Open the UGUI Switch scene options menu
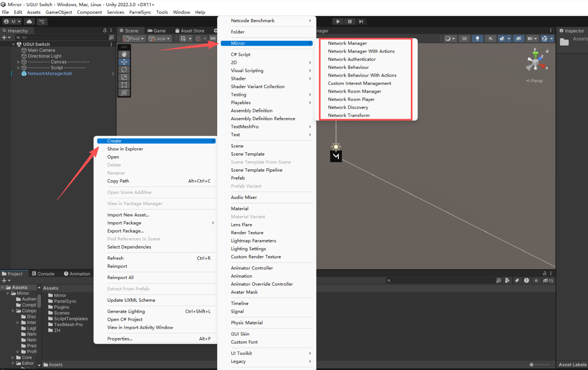The height and width of the screenshot is (370, 588). [x=111, y=44]
